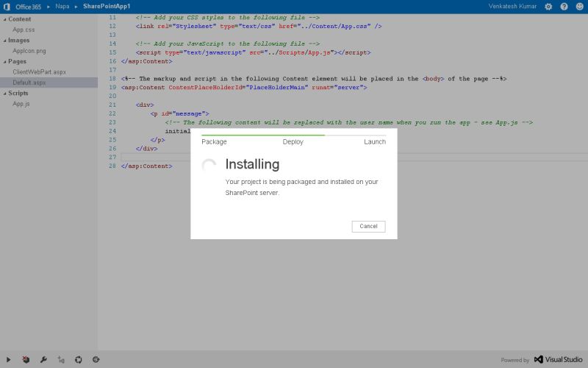Click the retract app icon with red X
The width and height of the screenshot is (588, 368).
click(x=26, y=359)
